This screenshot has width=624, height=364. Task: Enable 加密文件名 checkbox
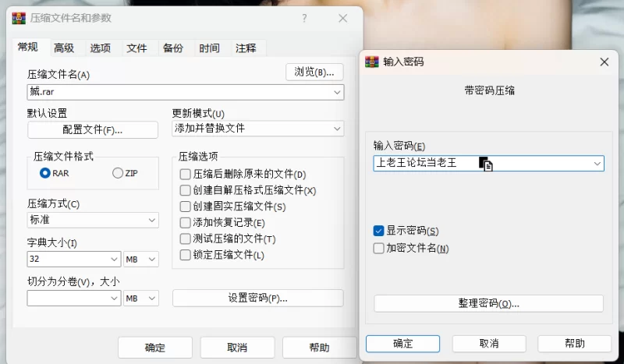[x=378, y=248]
